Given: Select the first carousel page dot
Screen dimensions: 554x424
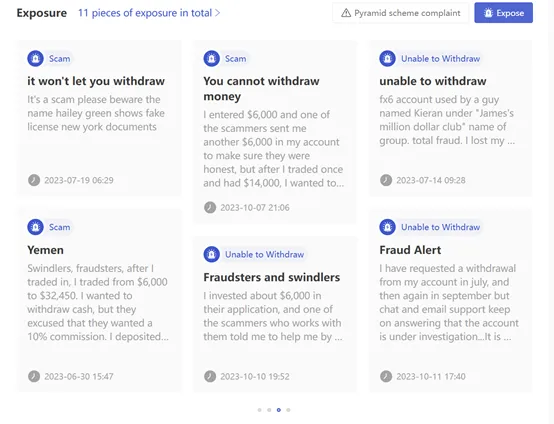Looking at the screenshot, I should coord(260,410).
